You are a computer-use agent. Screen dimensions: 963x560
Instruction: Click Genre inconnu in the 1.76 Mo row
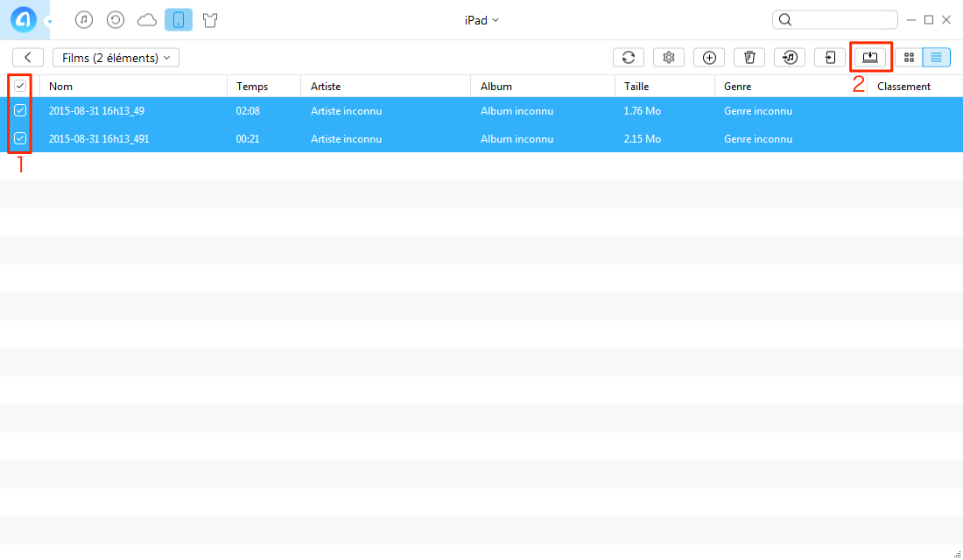pos(758,111)
